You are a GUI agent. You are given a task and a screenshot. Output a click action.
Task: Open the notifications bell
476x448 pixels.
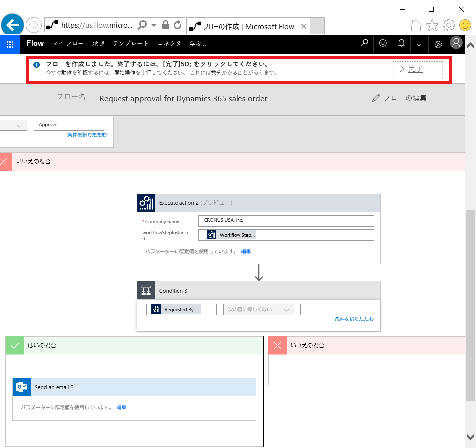click(401, 44)
